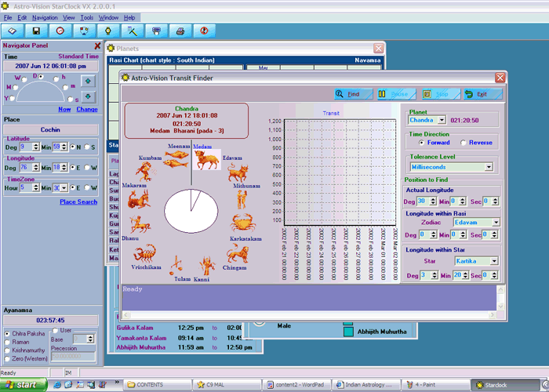This screenshot has height=392, width=549.
Task: Click the print preview toolbar icon
Action: pyautogui.click(x=156, y=31)
